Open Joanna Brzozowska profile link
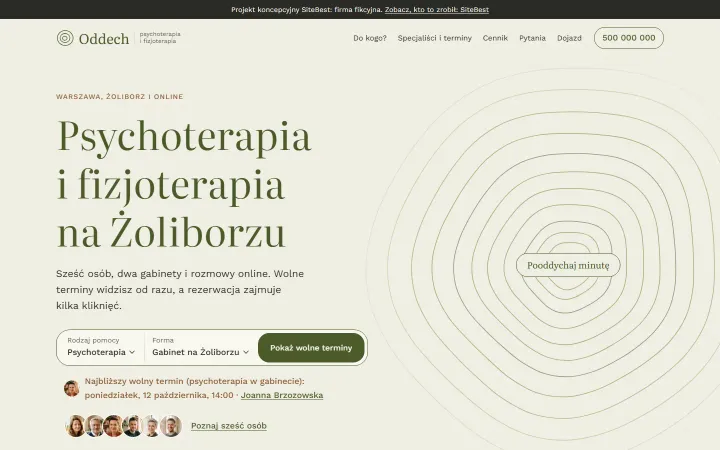 [x=282, y=395]
